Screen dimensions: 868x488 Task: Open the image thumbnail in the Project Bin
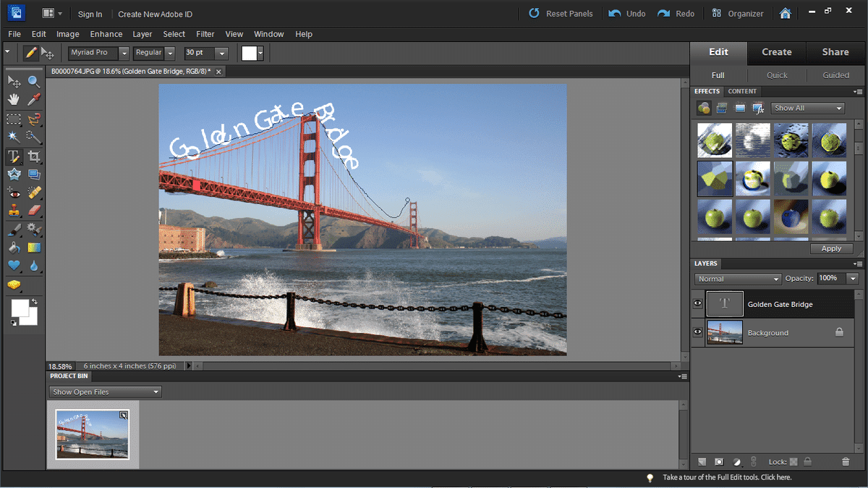click(x=91, y=434)
